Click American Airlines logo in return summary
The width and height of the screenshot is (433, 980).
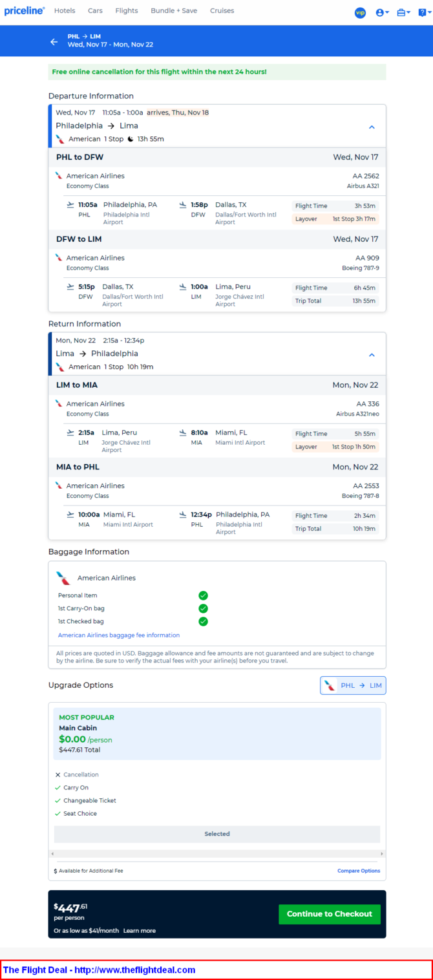[x=60, y=367]
